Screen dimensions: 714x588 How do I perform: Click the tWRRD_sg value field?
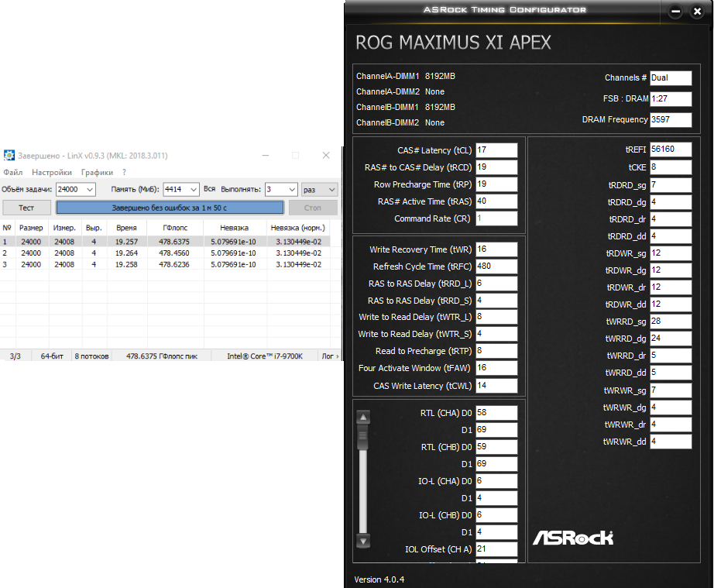tap(671, 322)
